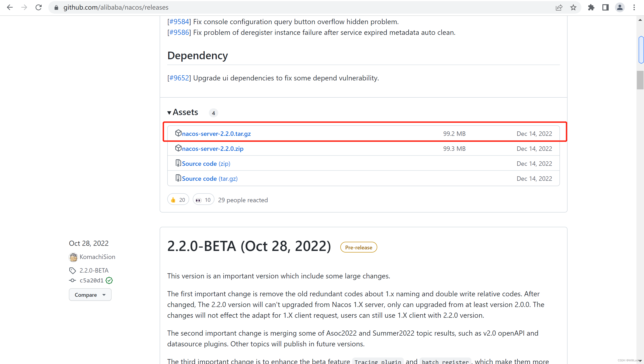Click the 99.3 MB size value
This screenshot has height=364, width=644.
(x=454, y=149)
